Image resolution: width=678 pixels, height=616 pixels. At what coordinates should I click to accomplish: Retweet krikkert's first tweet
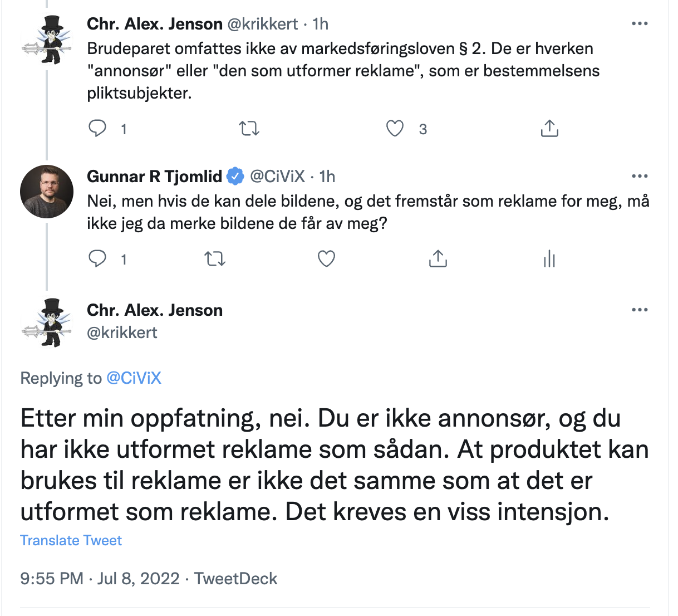pos(249,128)
